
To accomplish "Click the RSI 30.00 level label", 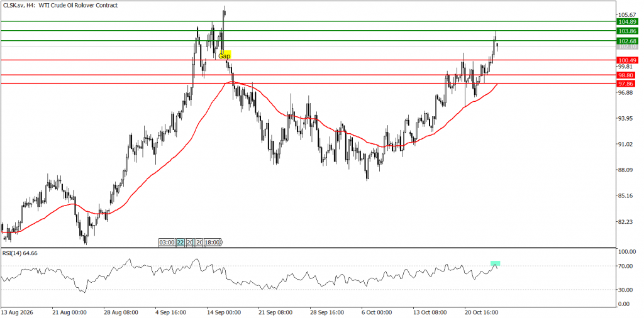I will click(627, 290).
